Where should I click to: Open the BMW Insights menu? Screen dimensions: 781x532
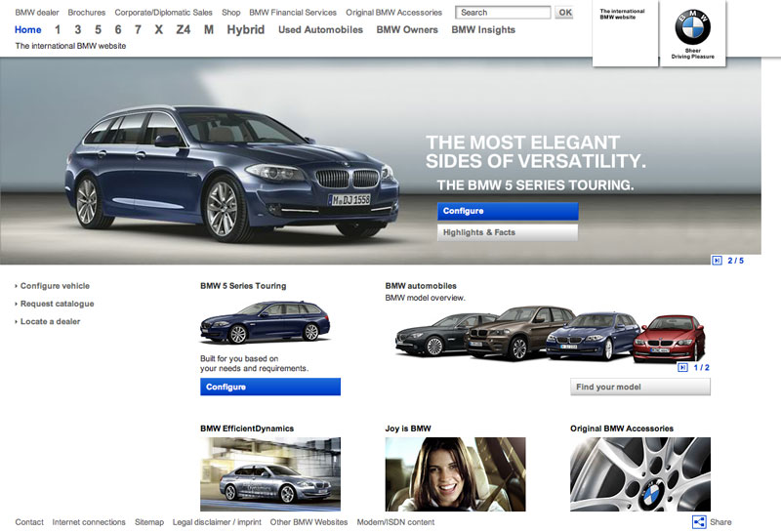[483, 30]
